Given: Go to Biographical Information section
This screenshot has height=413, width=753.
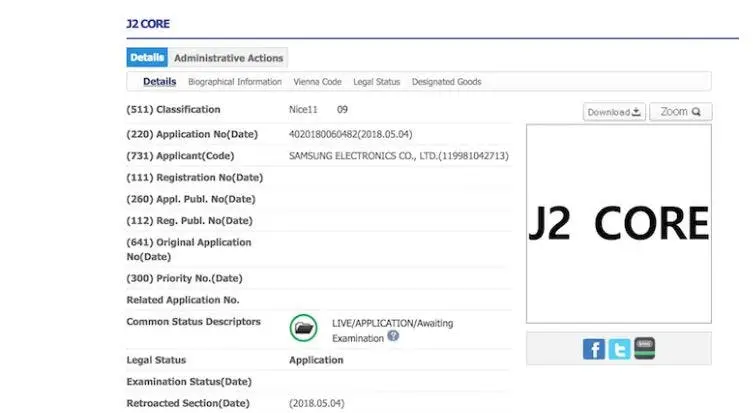Looking at the screenshot, I should coord(235,82).
